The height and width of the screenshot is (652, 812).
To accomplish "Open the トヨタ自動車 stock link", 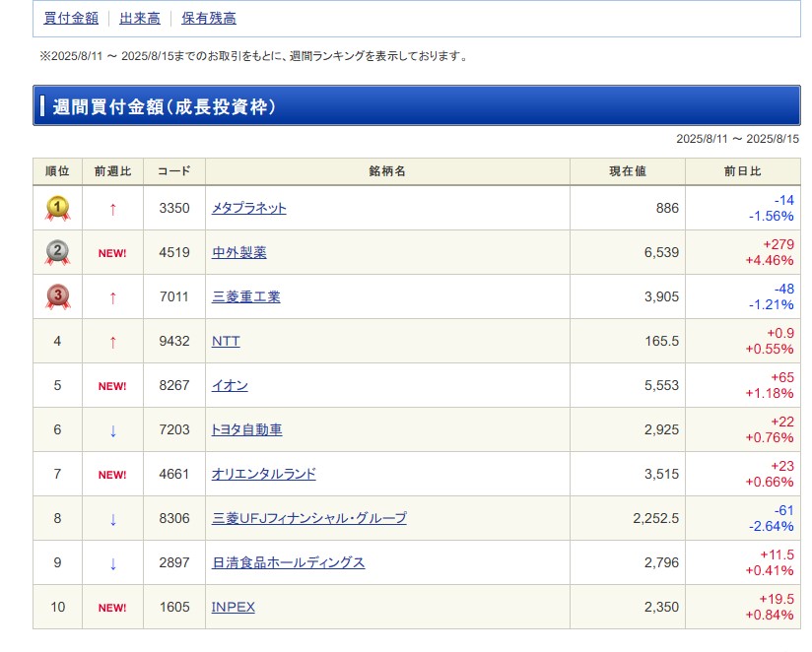I will [247, 430].
